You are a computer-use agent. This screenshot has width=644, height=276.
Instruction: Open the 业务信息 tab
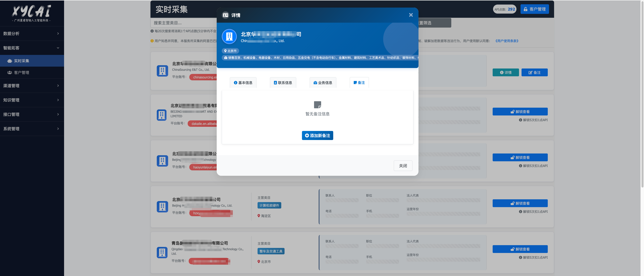point(323,83)
